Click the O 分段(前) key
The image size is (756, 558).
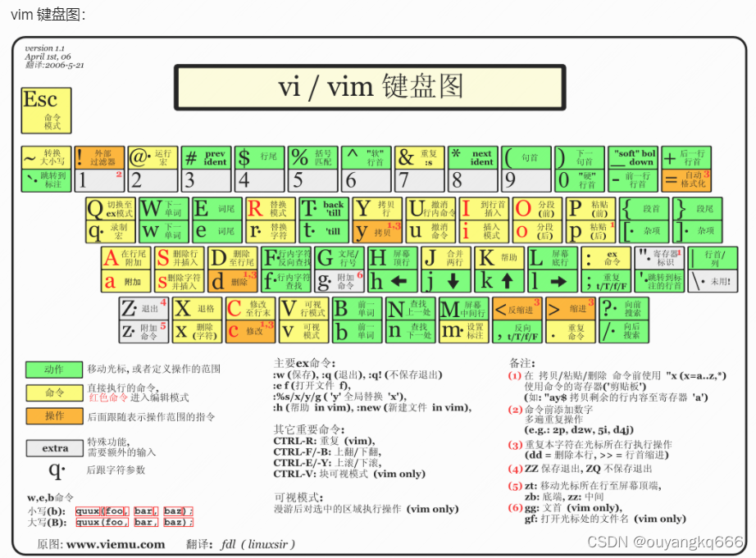(x=537, y=209)
